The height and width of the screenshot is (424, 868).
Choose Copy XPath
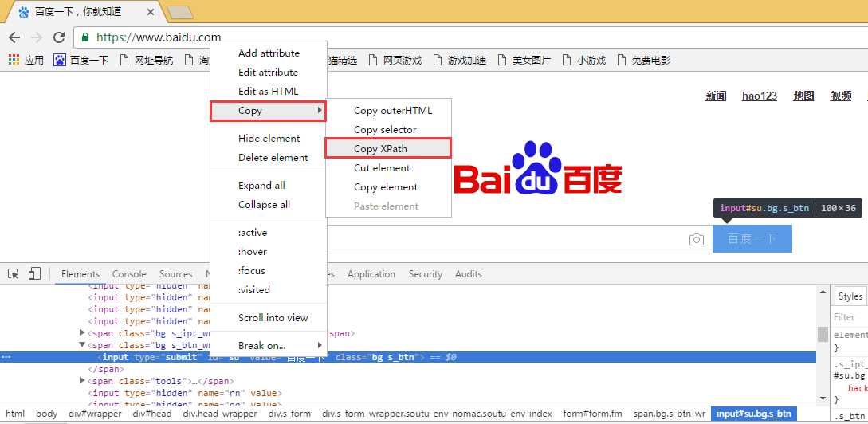pos(389,148)
